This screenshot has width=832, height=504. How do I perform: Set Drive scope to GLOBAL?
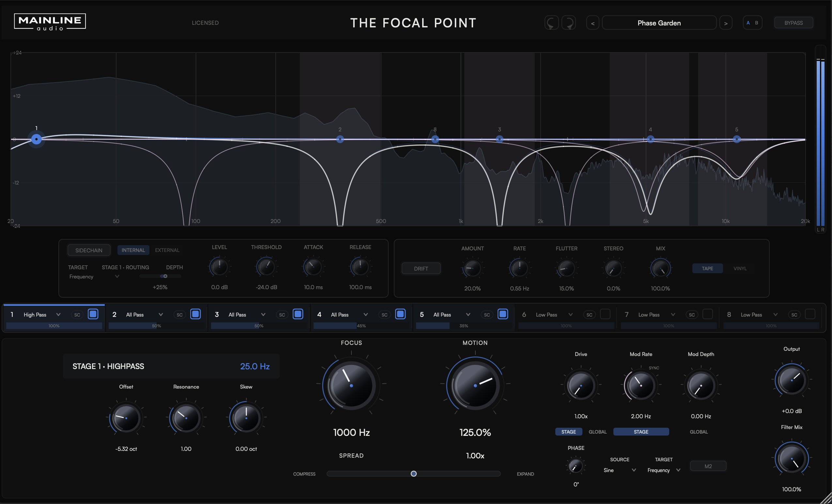pyautogui.click(x=598, y=432)
